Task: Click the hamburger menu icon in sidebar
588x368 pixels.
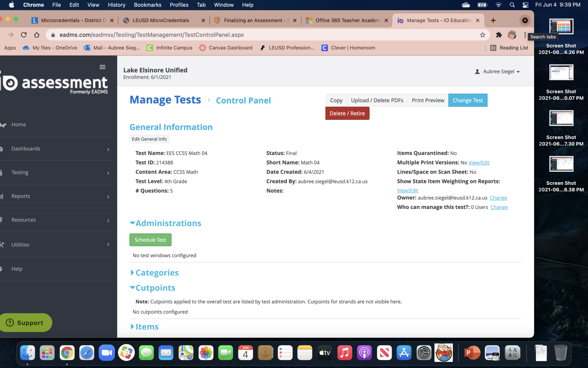Action: (102, 67)
